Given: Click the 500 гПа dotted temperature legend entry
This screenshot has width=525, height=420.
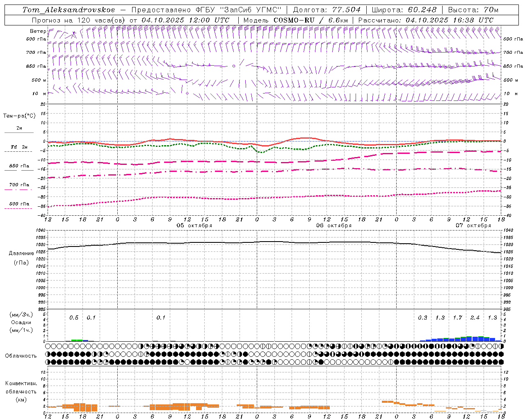Looking at the screenshot, I should [19, 204].
